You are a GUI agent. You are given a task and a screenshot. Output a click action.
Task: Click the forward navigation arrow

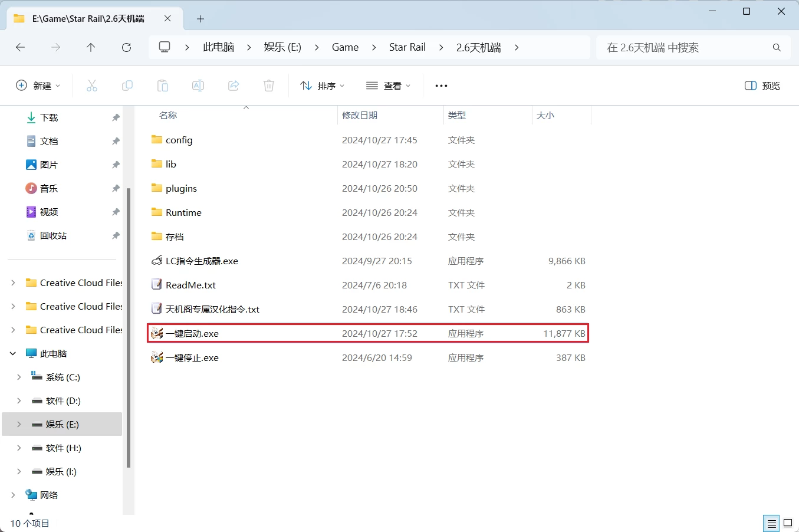(56, 47)
